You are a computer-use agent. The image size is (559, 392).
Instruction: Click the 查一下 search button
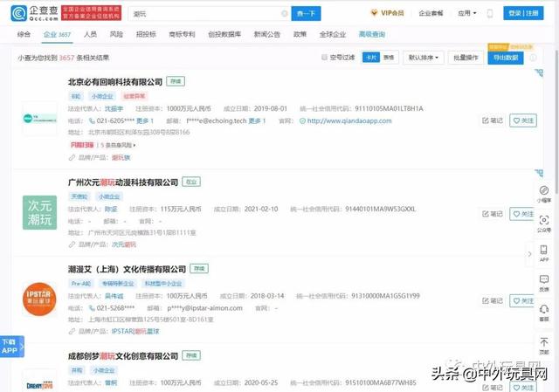306,14
